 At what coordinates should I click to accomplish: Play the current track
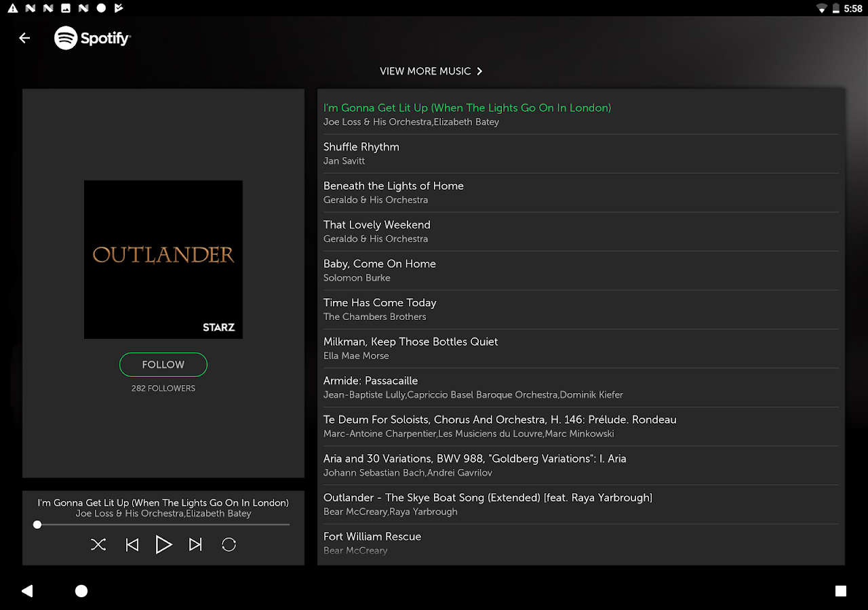163,544
